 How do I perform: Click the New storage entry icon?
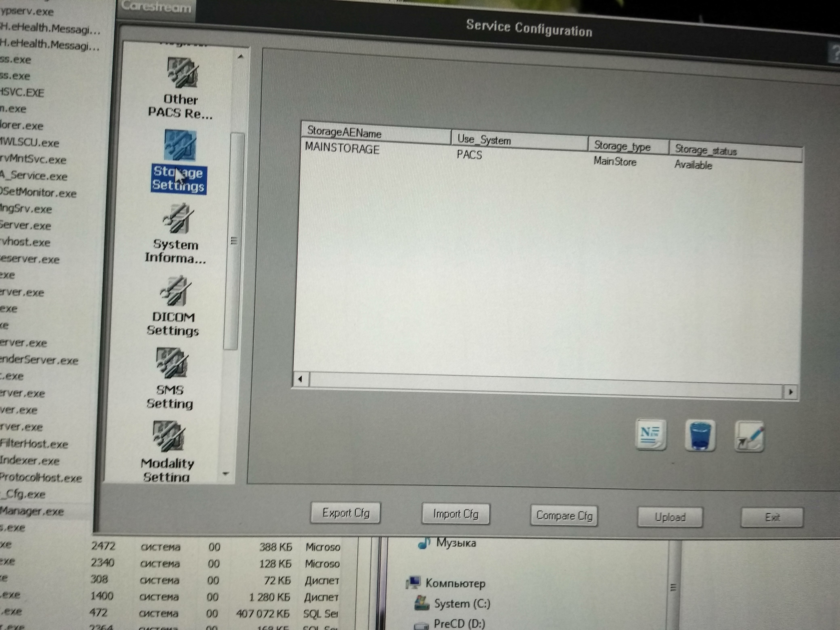click(651, 434)
